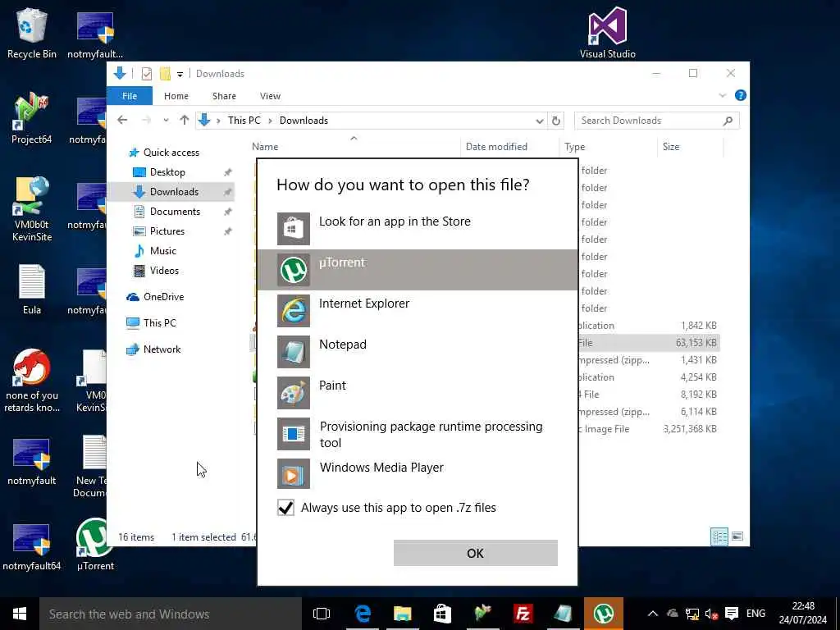This screenshot has height=630, width=840.
Task: Open recent locations dropdown next to Forward
Action: [166, 121]
